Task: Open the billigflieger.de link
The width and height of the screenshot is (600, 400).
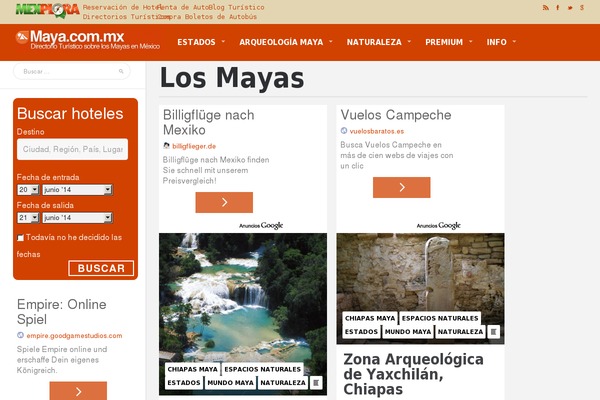Action: click(x=194, y=146)
